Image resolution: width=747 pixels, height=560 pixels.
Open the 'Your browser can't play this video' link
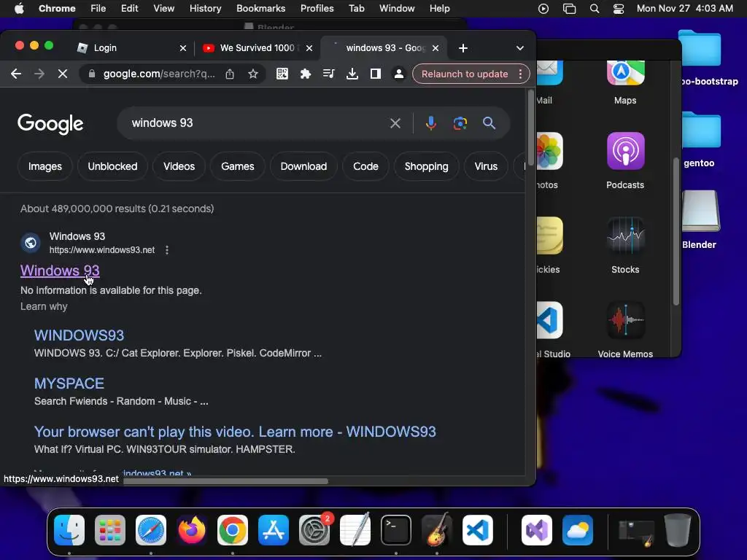tap(235, 432)
